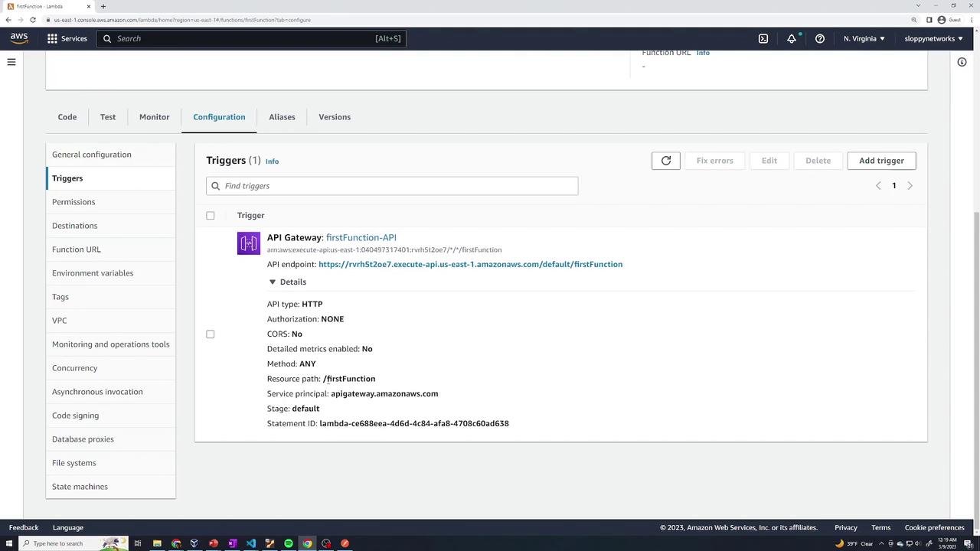This screenshot has width=980, height=551.
Task: Click the Info link beside Triggers
Action: pyautogui.click(x=272, y=161)
